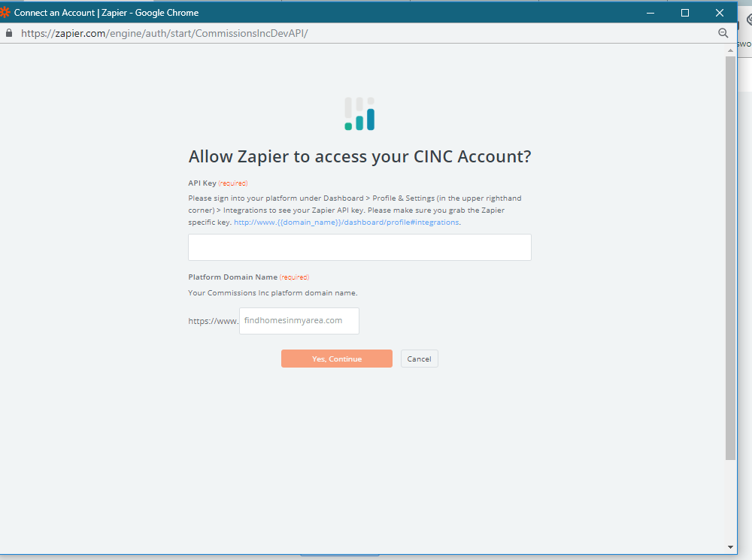
Task: Click the vertical scrollbar thumb
Action: point(730,258)
